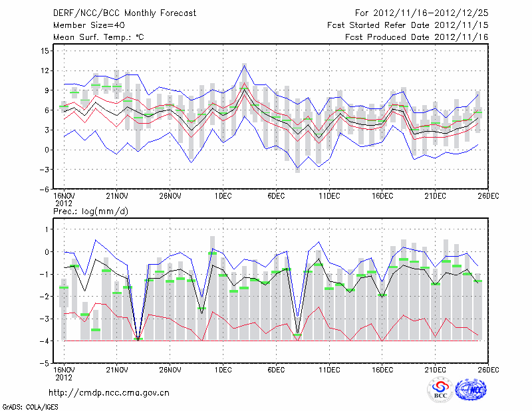Screen dimensions: 532x411
Task: Click the -5 tick on precipitation y-axis
Action: pos(45,364)
